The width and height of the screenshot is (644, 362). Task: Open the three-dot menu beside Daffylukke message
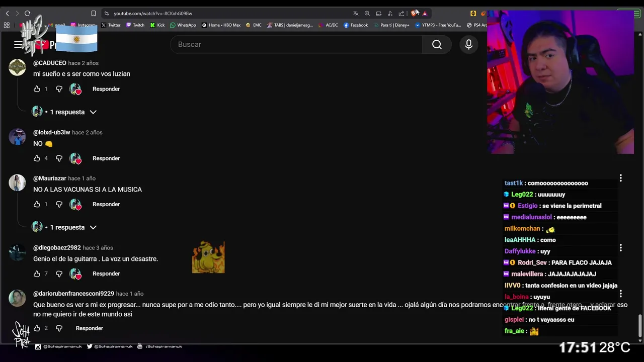click(x=621, y=248)
